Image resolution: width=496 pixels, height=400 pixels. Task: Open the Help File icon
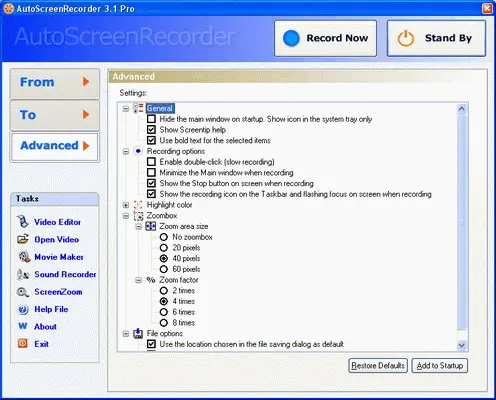tap(23, 309)
